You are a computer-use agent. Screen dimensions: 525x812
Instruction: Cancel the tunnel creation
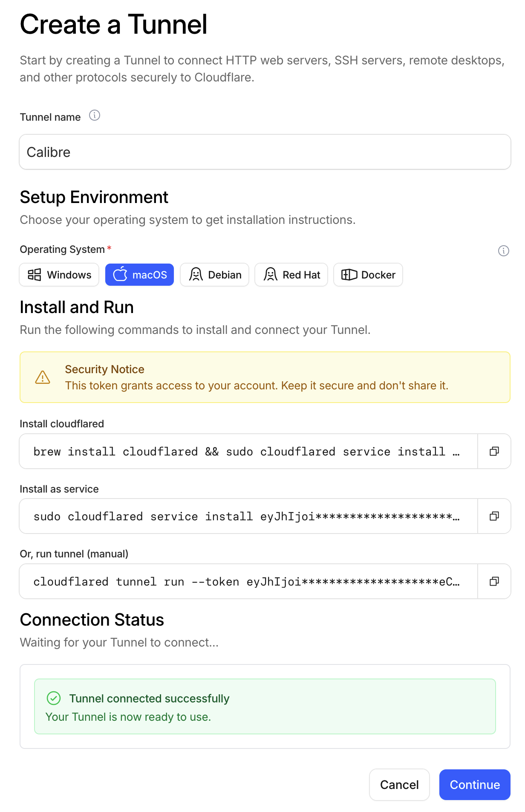coord(399,785)
